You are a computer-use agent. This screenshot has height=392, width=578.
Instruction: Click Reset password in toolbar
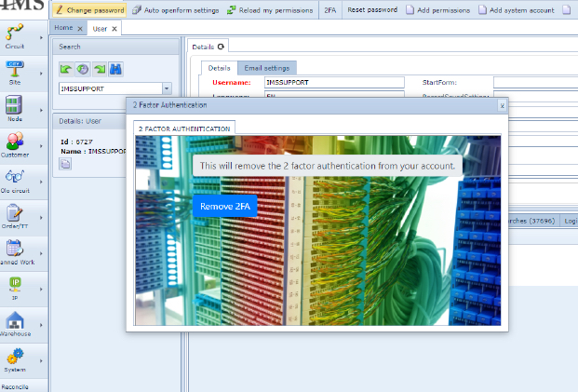point(372,10)
